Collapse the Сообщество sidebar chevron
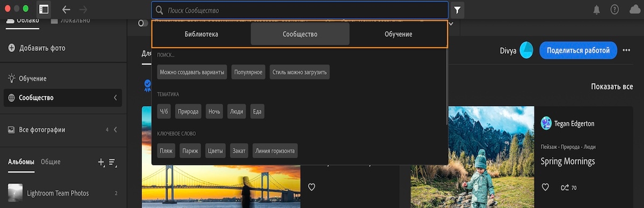644x208 pixels. (115, 98)
